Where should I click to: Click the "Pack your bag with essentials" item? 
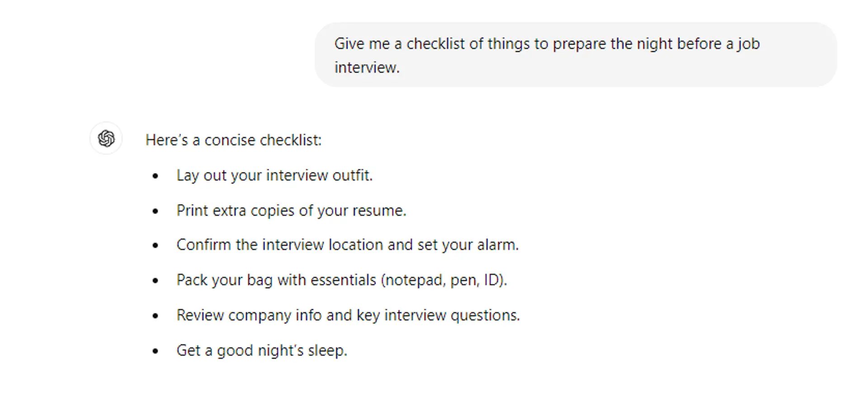tap(341, 280)
